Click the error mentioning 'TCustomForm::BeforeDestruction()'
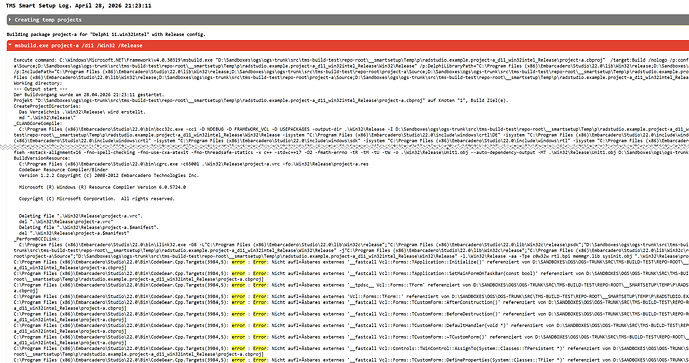Viewport: 689px width, 363px height. click(351, 314)
